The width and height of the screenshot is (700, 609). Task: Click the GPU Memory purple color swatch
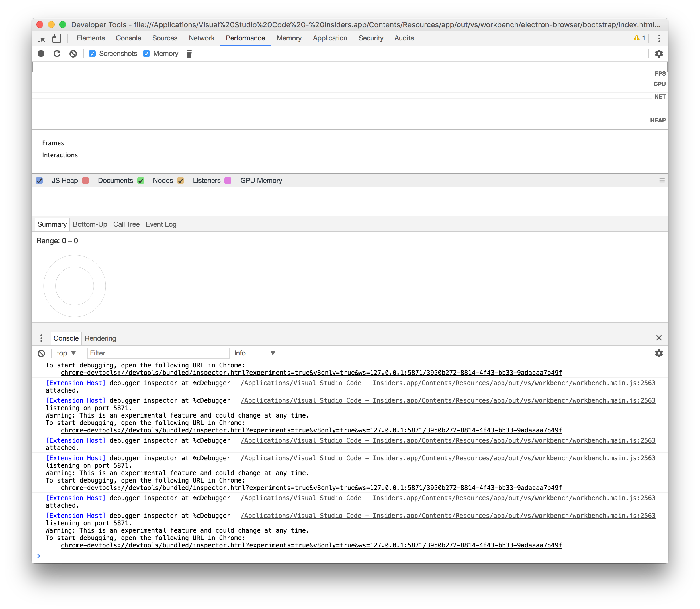pyautogui.click(x=228, y=181)
